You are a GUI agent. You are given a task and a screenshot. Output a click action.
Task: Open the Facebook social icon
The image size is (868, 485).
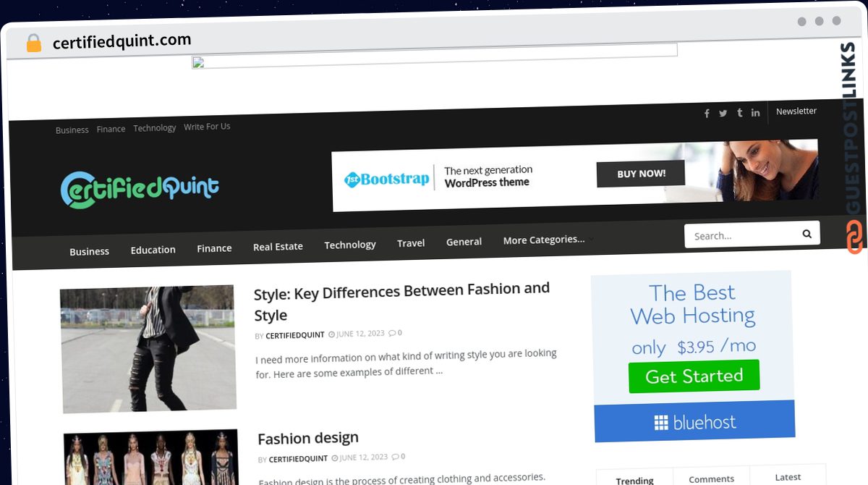[707, 113]
